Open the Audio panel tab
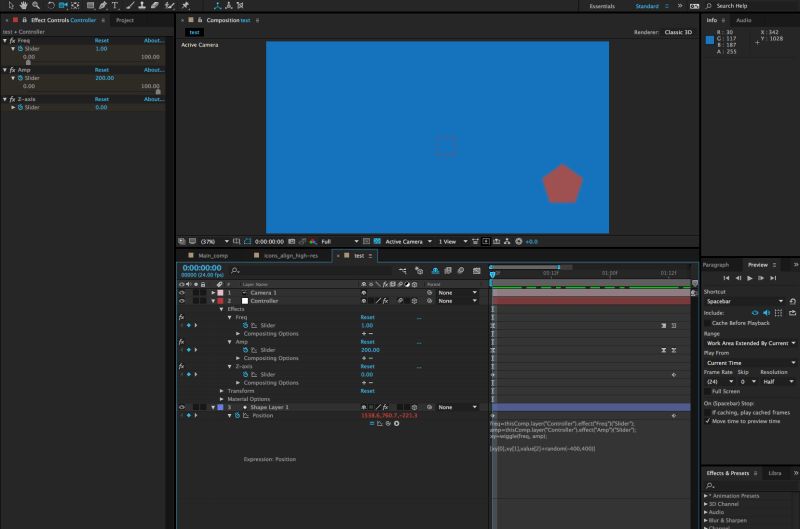Viewport: 800px width, 529px height. [743, 20]
